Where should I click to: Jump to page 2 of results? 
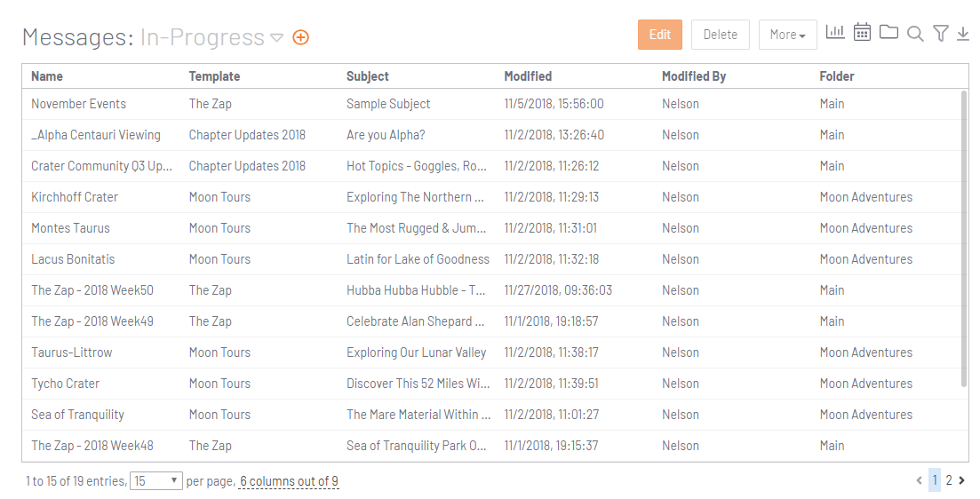949,480
